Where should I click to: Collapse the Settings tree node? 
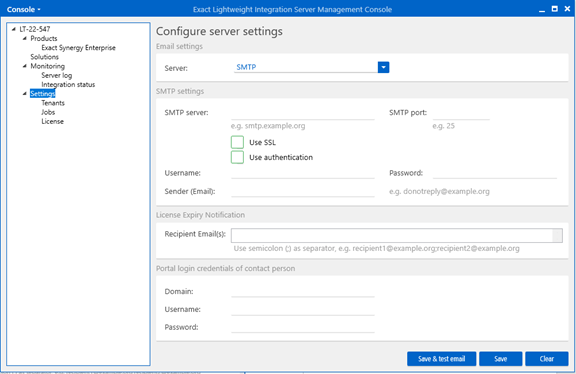click(x=25, y=94)
